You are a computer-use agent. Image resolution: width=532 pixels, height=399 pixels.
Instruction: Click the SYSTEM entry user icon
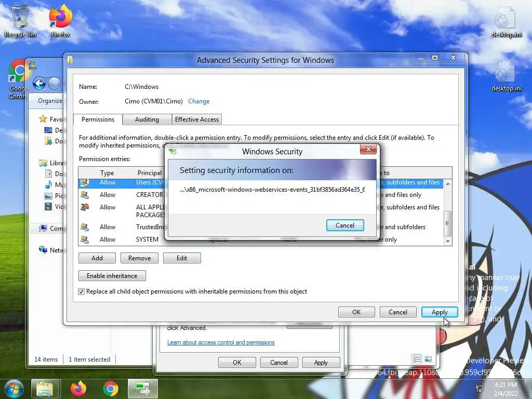85,240
